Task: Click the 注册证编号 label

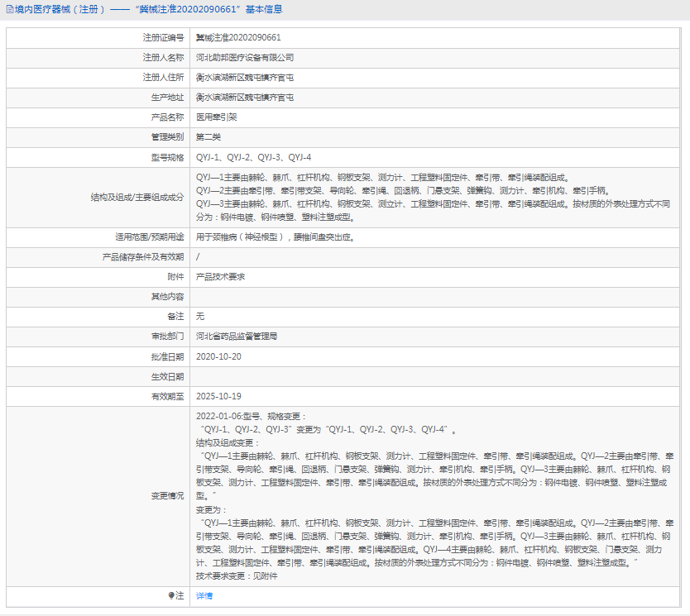Action: 163,38
